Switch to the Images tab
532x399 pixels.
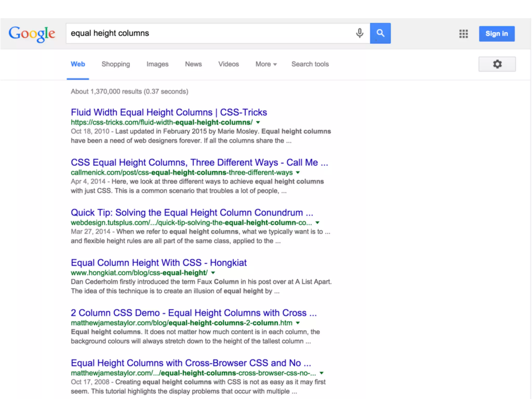click(157, 64)
